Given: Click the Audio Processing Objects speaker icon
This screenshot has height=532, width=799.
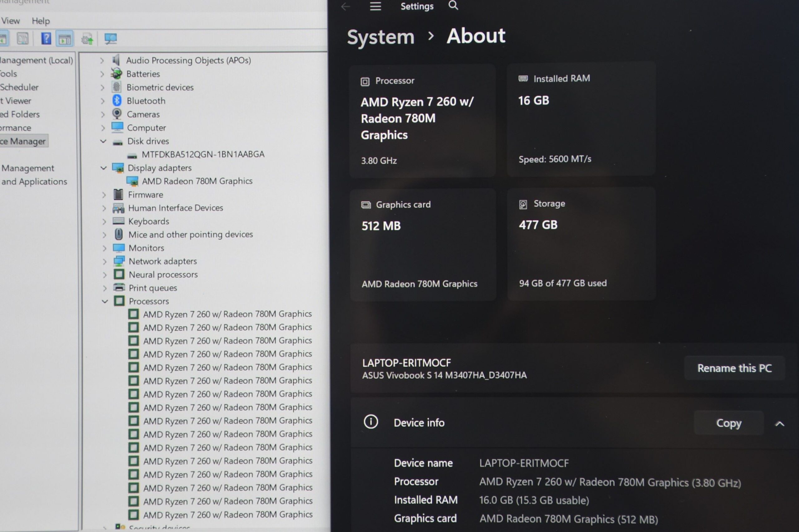Looking at the screenshot, I should coord(116,60).
